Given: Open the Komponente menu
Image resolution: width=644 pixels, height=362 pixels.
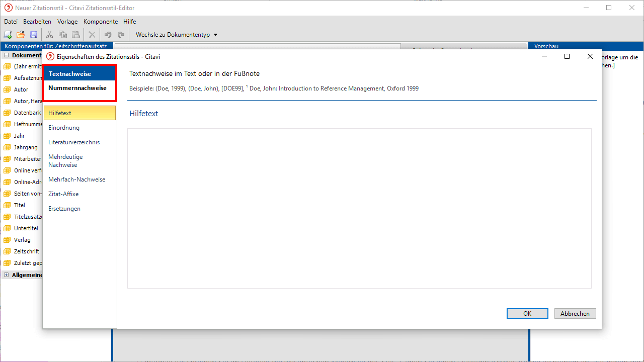Looking at the screenshot, I should (x=100, y=22).
